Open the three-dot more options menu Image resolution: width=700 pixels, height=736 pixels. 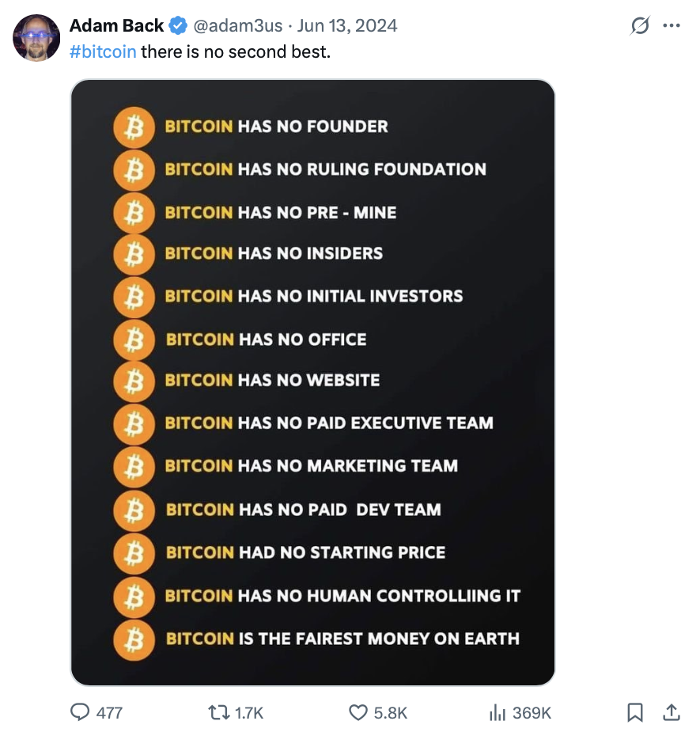pyautogui.click(x=672, y=25)
